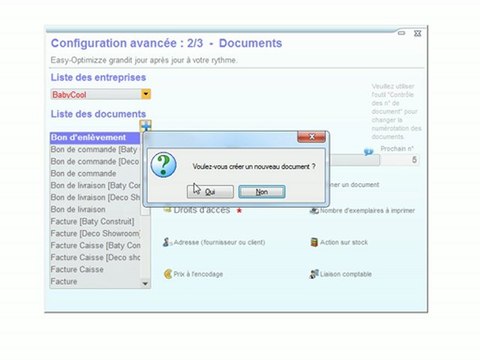Select plain Facture row in list
This screenshot has width=480, height=360.
coord(95,282)
